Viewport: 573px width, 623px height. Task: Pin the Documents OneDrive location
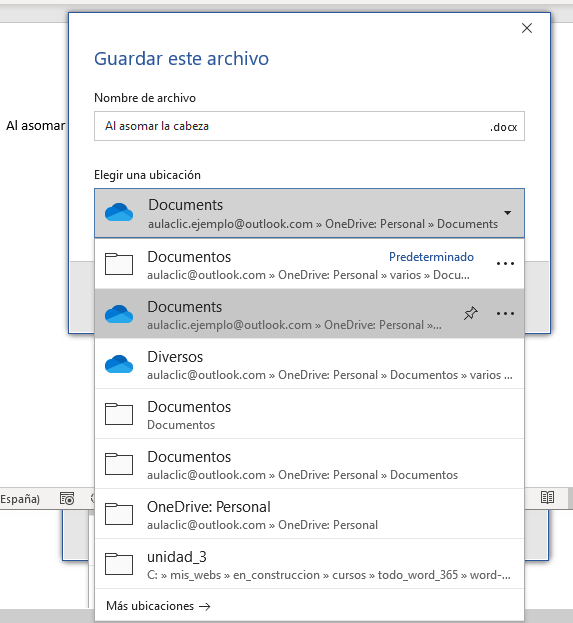[470, 313]
